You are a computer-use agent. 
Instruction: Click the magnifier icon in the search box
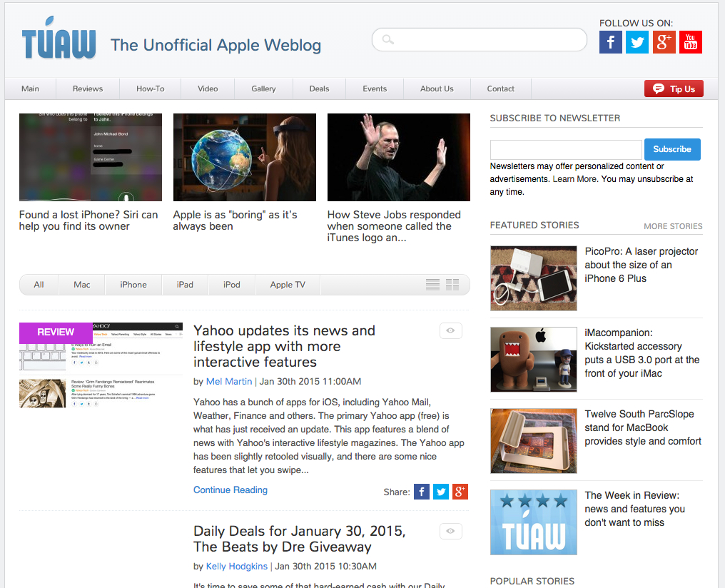[388, 40]
